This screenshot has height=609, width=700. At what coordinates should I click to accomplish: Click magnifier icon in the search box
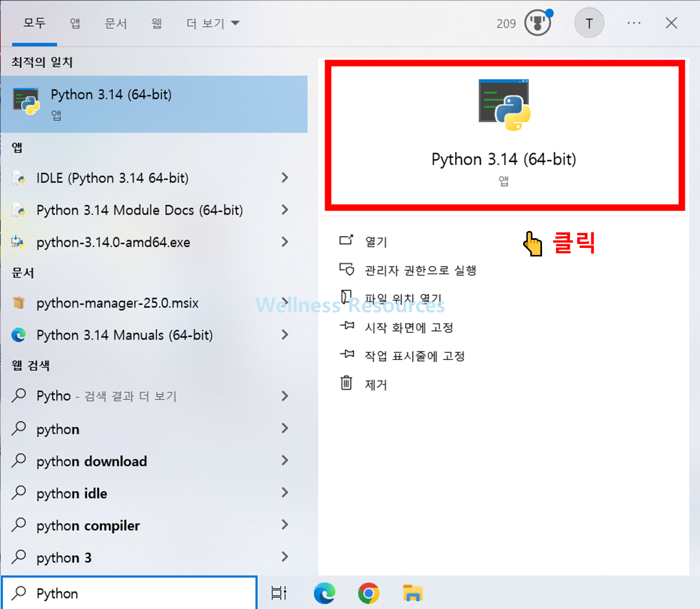19,593
